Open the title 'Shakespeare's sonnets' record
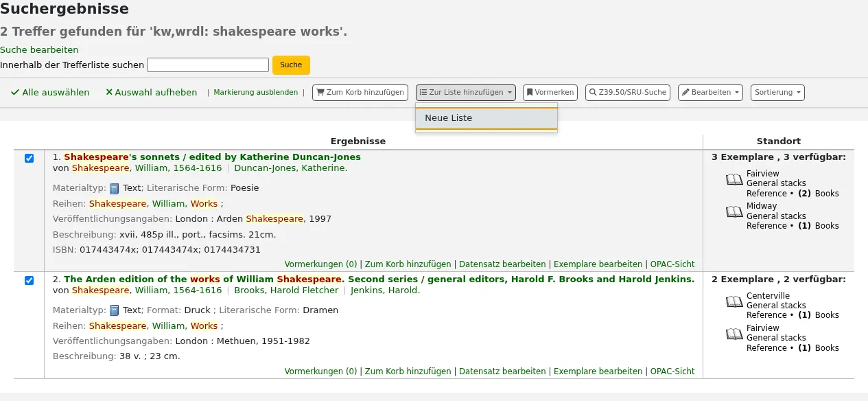This screenshot has height=401, width=868. point(212,157)
